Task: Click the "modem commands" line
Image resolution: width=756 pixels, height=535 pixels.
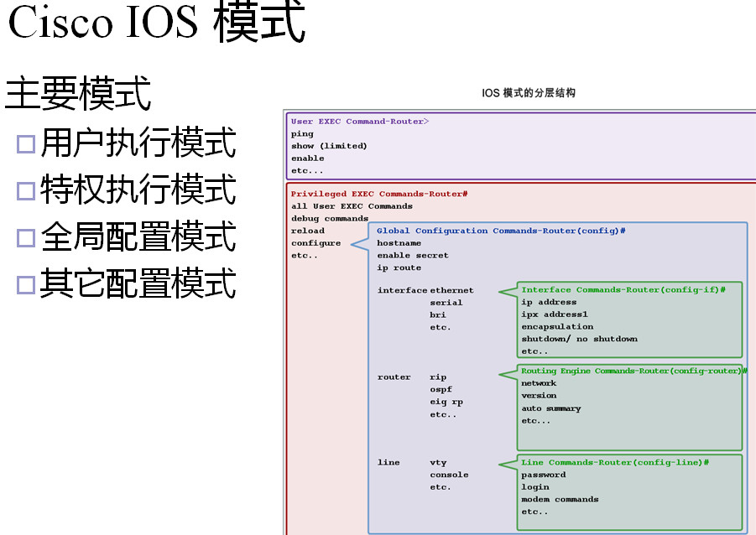Action: click(560, 499)
